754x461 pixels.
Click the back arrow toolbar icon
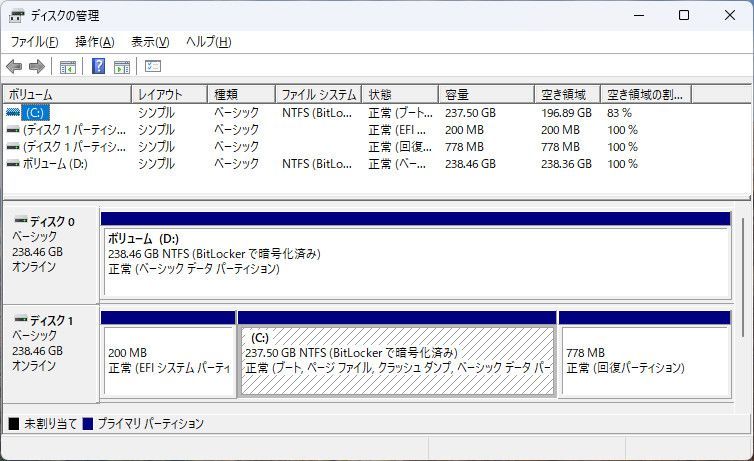[14, 67]
